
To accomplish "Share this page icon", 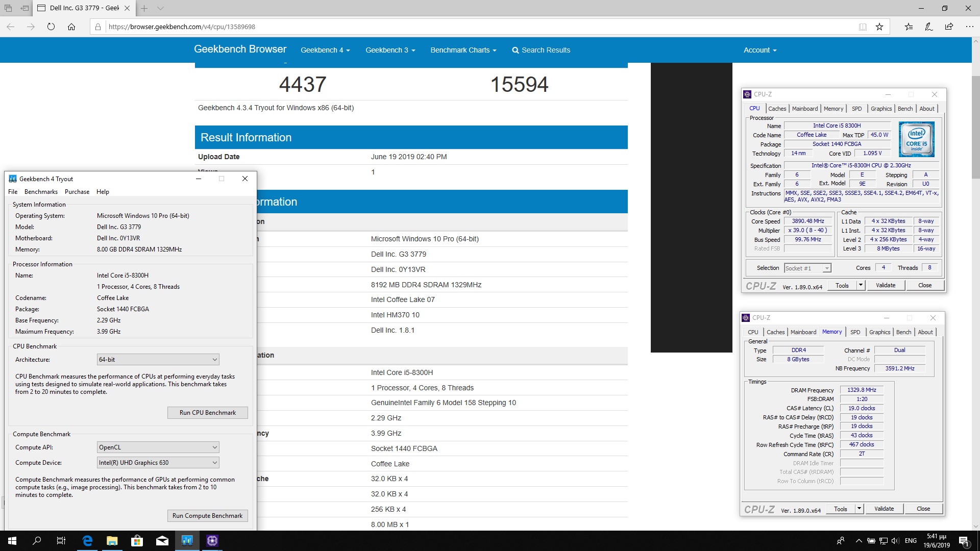I will pyautogui.click(x=949, y=27).
